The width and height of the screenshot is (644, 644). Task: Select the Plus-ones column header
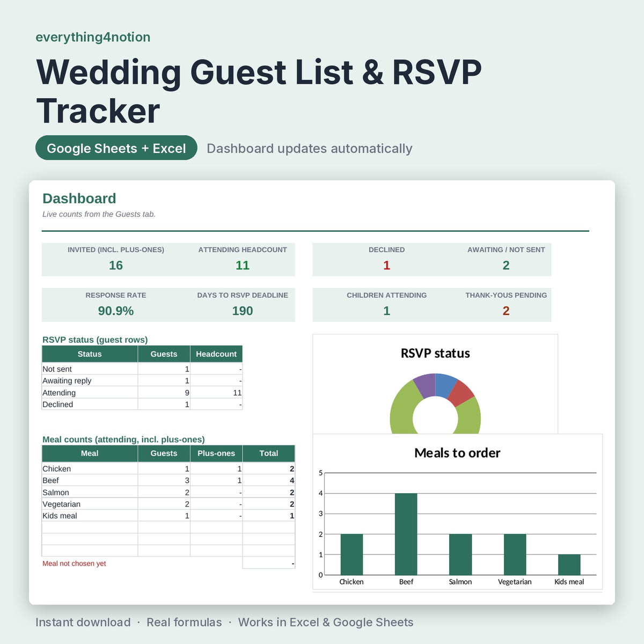pyautogui.click(x=216, y=453)
